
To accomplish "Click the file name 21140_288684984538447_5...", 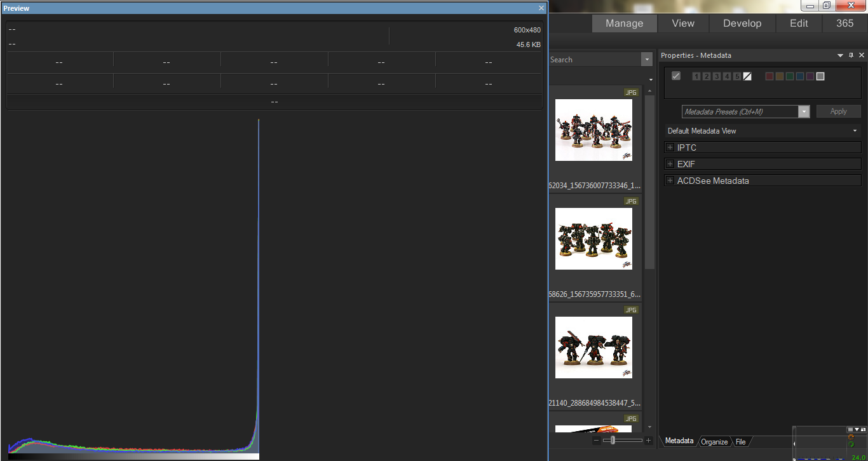I will point(595,403).
